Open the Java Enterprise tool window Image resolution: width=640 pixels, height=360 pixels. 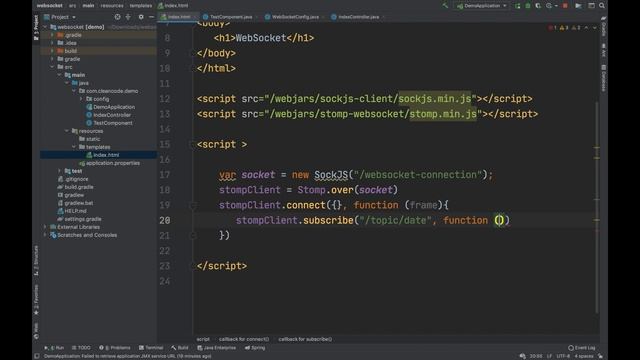pyautogui.click(x=216, y=348)
